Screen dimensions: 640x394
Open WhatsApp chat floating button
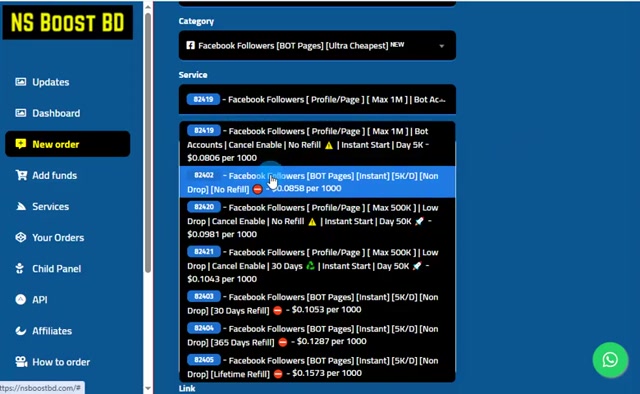610,360
